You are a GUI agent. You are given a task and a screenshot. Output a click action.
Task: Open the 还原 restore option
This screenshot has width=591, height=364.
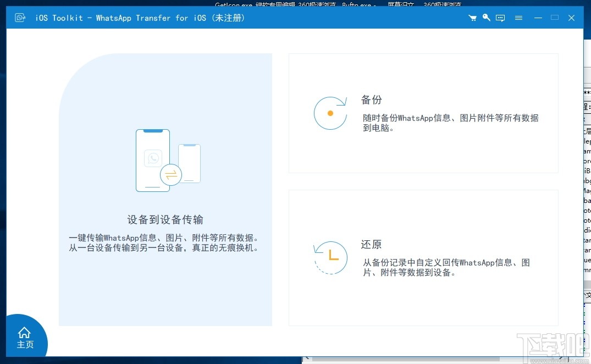coord(423,258)
